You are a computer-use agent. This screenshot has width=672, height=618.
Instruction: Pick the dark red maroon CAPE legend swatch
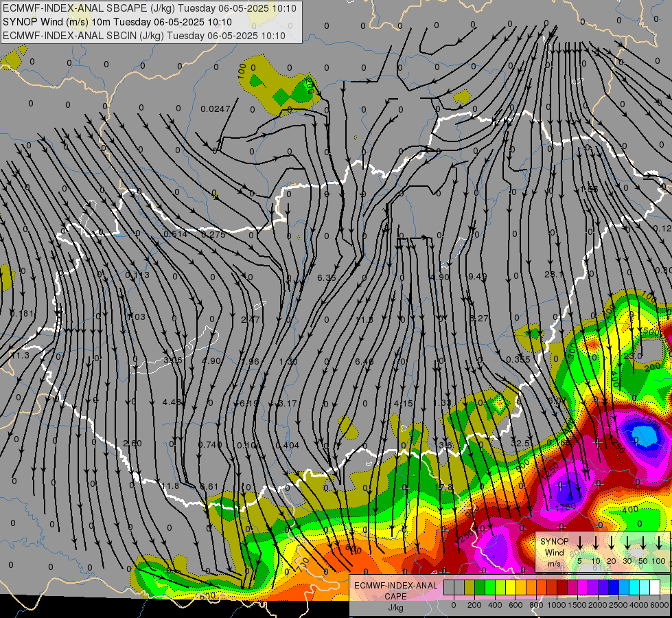(562, 588)
